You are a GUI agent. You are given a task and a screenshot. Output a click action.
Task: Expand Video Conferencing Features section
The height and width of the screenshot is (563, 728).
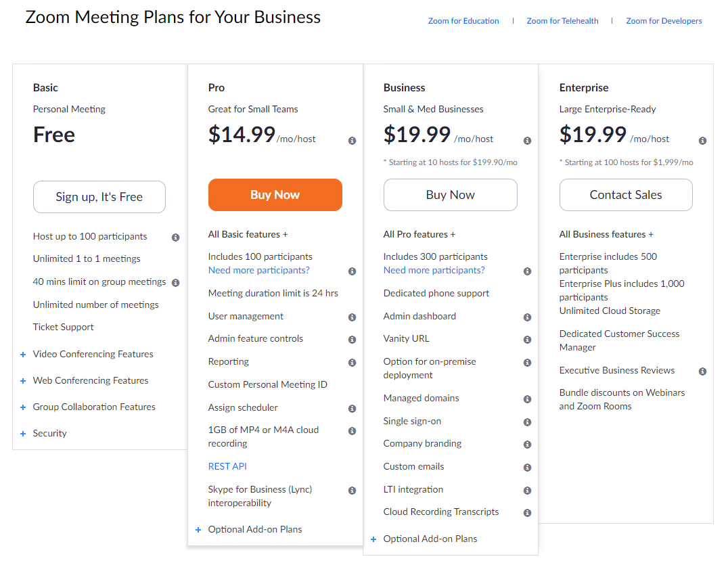[87, 354]
